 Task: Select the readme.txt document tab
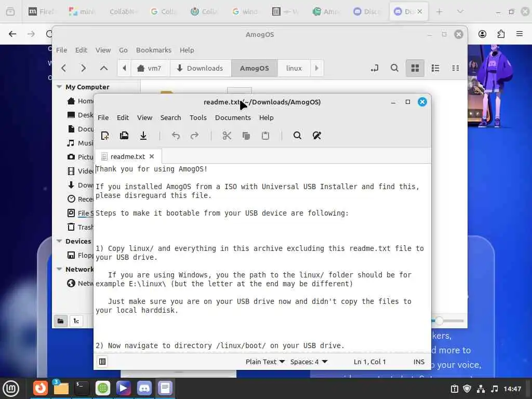click(x=128, y=156)
